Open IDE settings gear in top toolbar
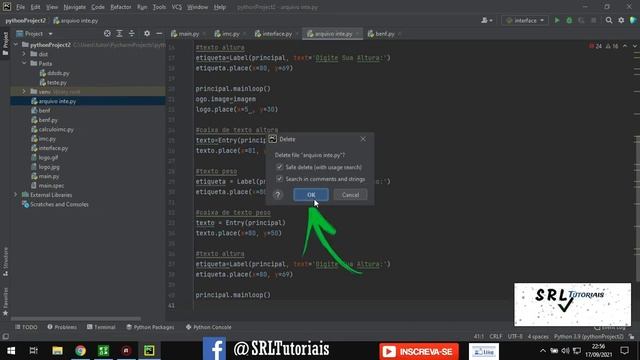Screen dimensions: 640x360 click(621, 20)
